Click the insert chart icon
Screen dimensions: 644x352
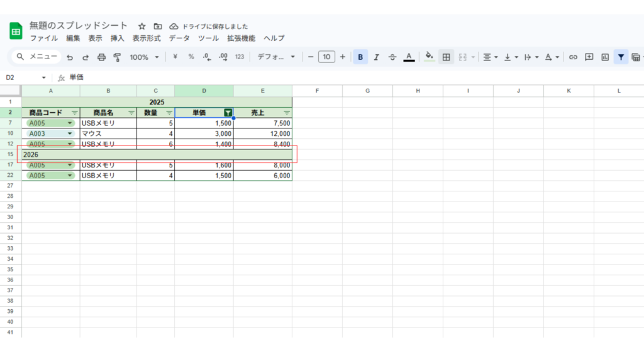click(605, 57)
